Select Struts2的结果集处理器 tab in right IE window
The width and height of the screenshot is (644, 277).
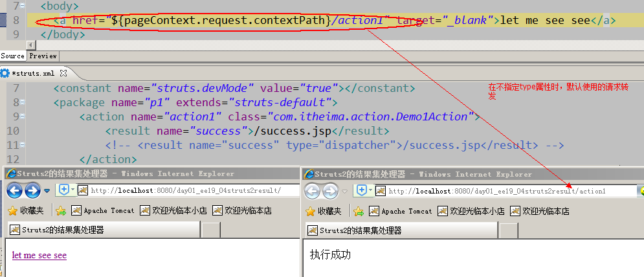coord(401,230)
